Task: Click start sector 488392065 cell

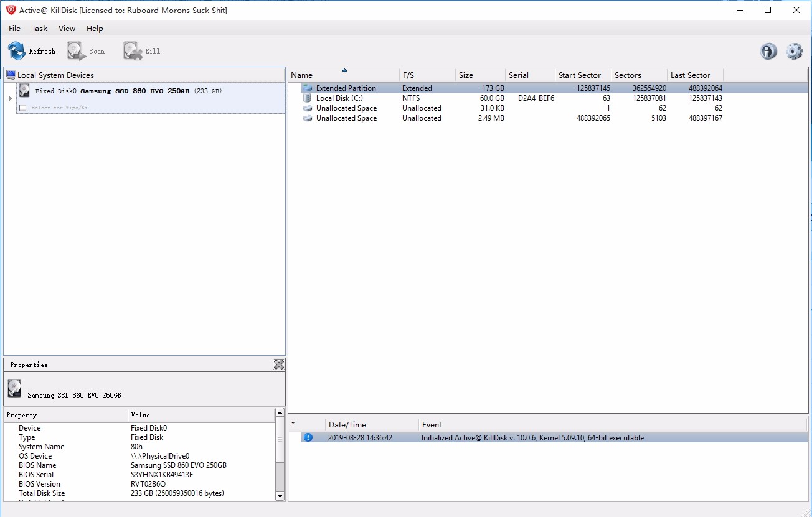Action: [x=593, y=118]
